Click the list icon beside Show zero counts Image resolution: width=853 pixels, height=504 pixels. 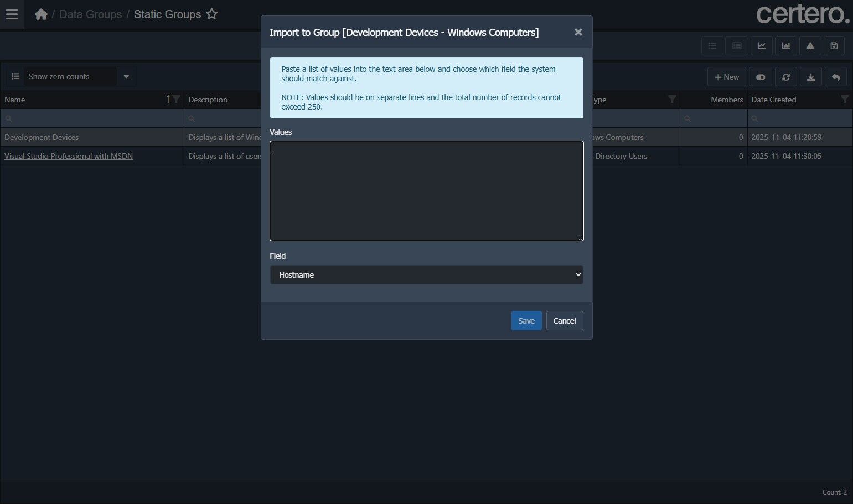pos(15,76)
